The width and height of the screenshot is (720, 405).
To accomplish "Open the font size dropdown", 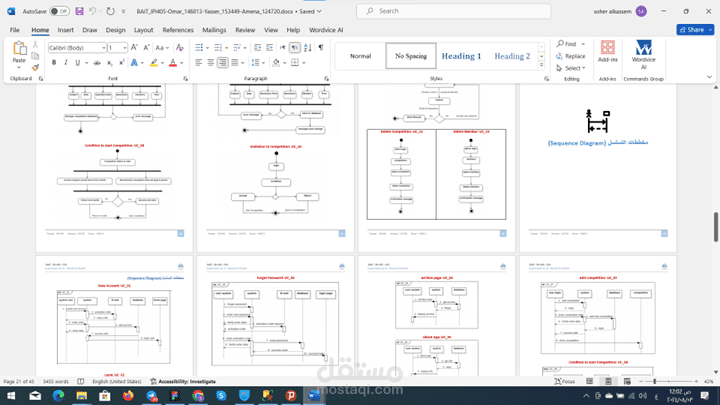I will (124, 48).
